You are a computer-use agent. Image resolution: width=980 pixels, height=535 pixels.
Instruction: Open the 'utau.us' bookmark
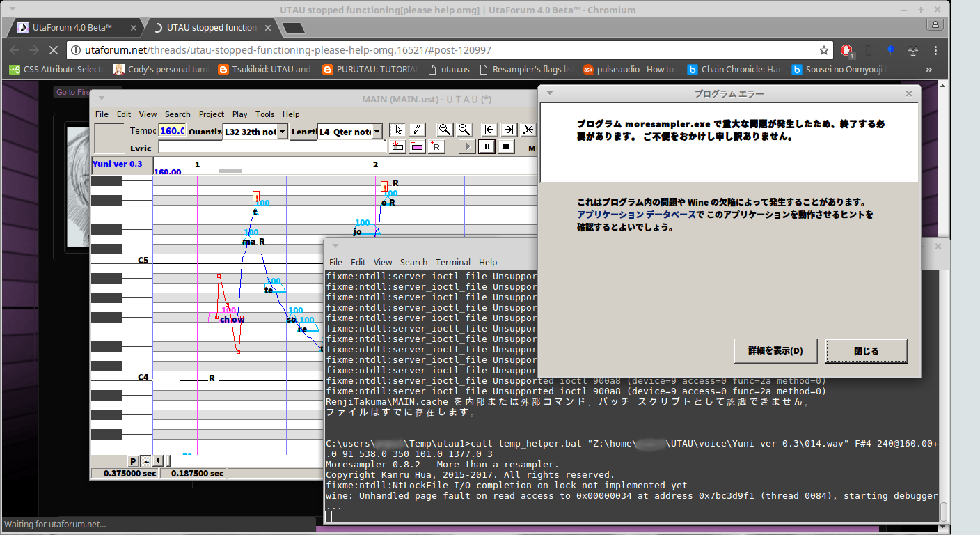click(449, 70)
